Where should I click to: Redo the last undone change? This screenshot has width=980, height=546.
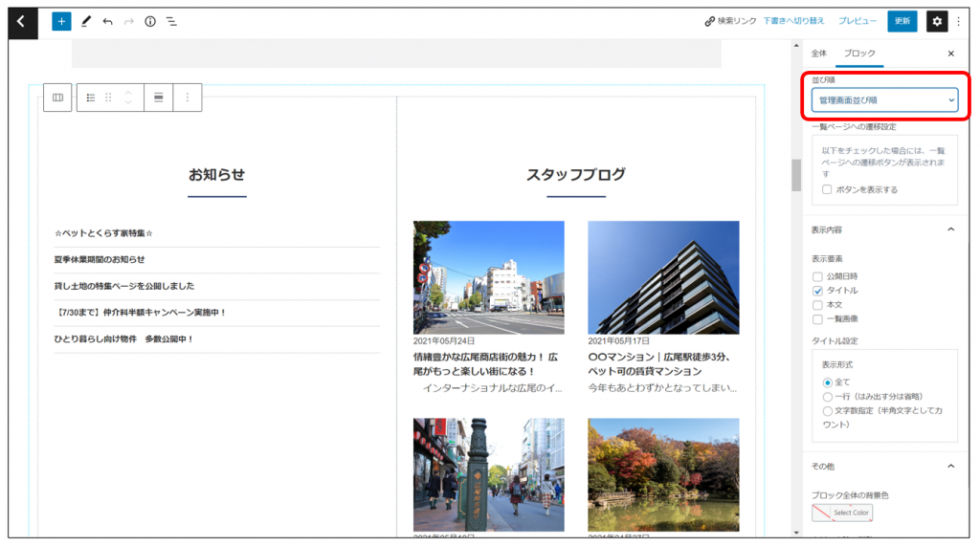(x=129, y=22)
